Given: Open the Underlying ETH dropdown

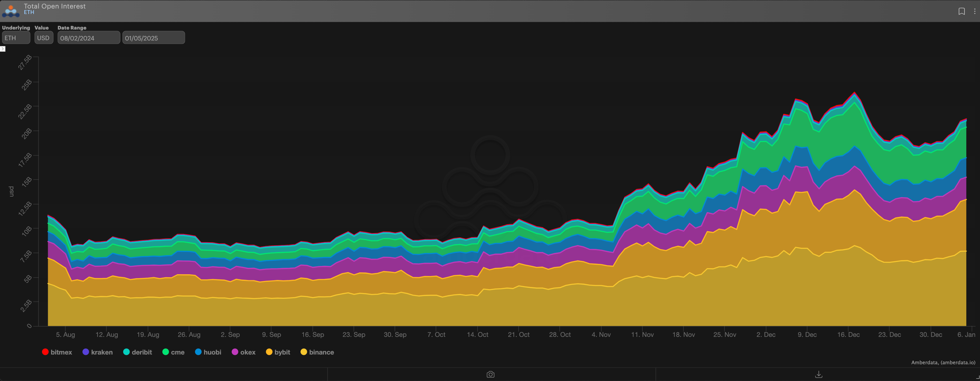Looking at the screenshot, I should [x=16, y=38].
